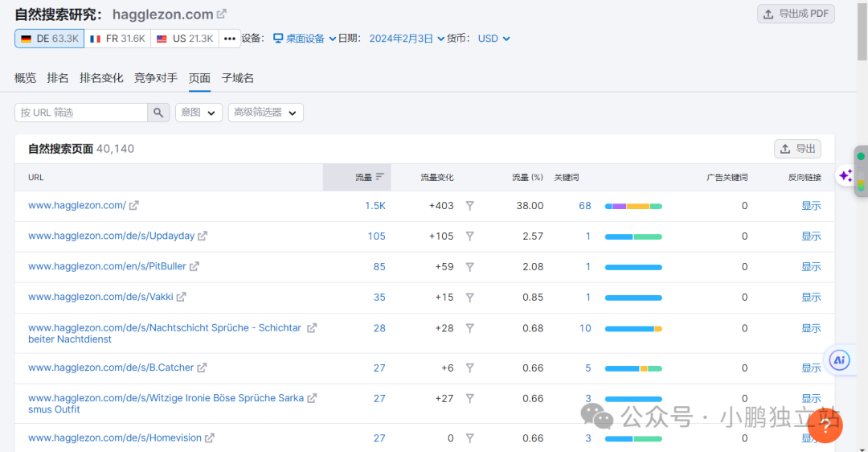The image size is (868, 452).
Task: Select the 页面 tab
Action: pos(199,78)
